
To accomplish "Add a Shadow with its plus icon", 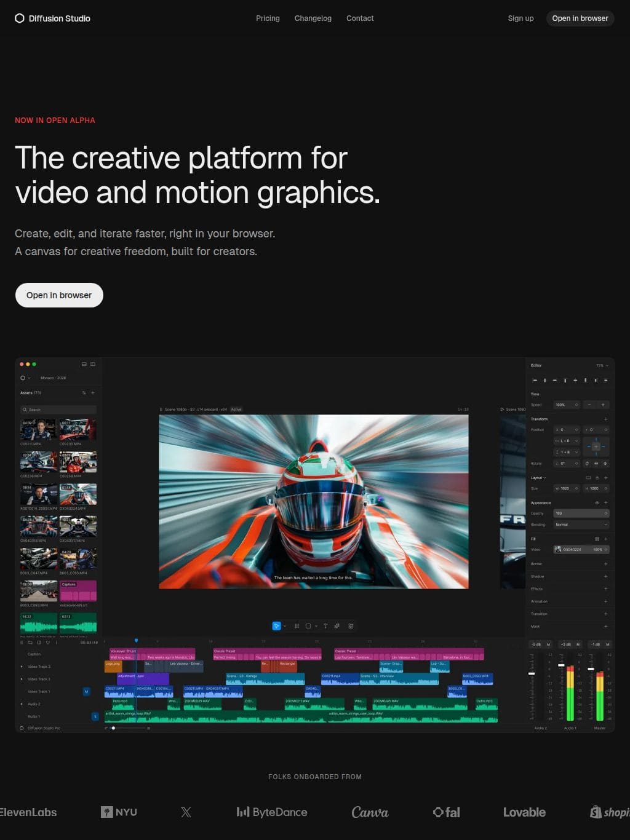I will [605, 576].
